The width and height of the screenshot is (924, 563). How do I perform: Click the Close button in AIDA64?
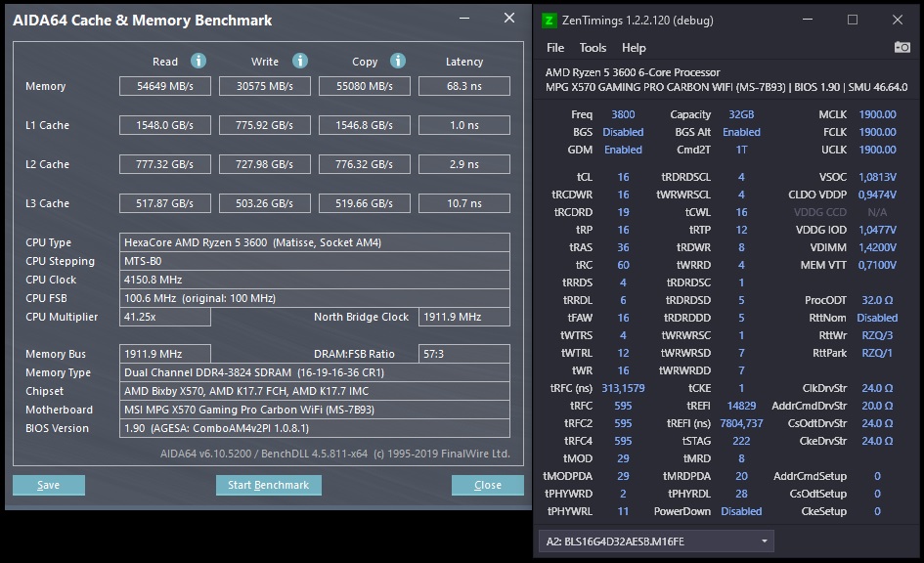pyautogui.click(x=487, y=485)
